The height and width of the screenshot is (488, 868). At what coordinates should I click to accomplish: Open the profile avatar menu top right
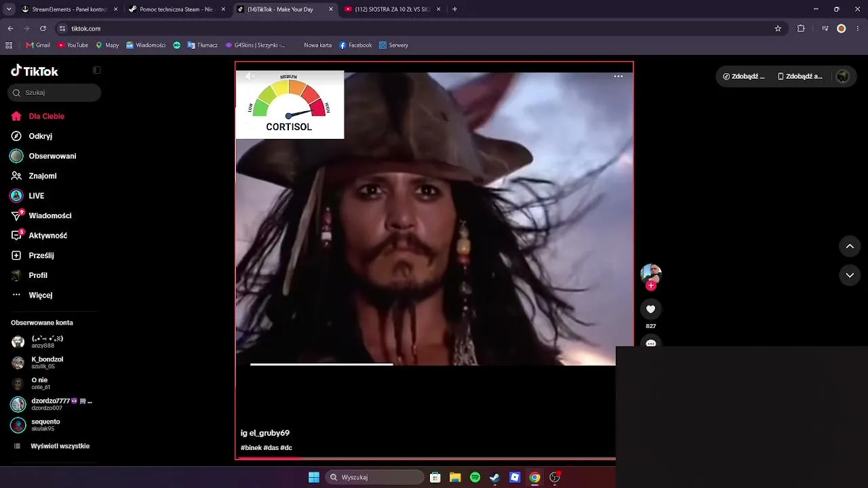[x=843, y=77]
